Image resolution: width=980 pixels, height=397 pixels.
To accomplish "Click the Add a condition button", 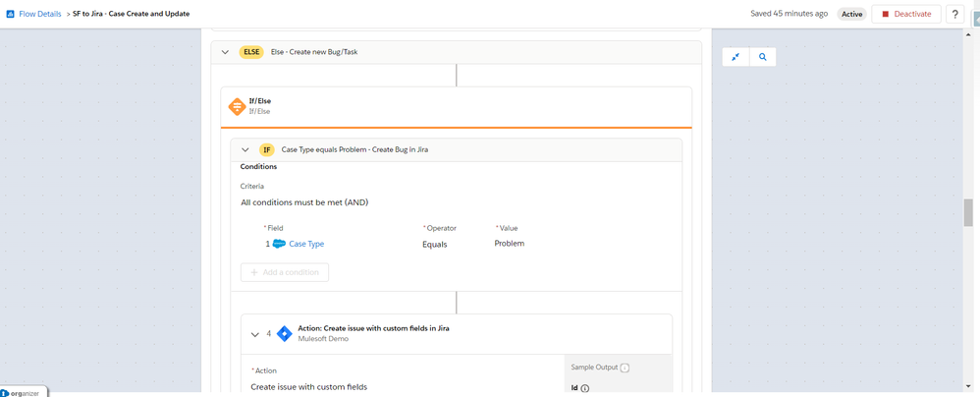I will pos(285,272).
